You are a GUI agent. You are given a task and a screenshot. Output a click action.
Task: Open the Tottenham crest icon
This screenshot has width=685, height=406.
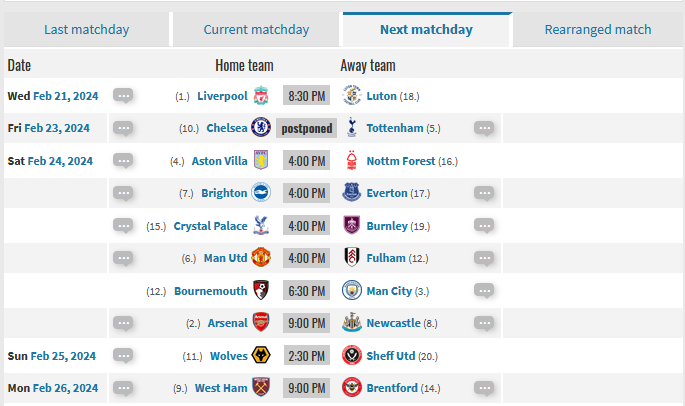tap(352, 128)
